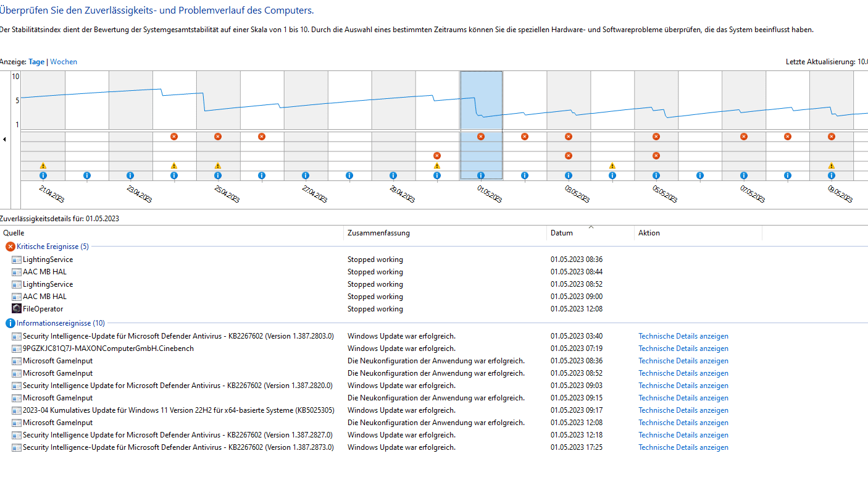Select the 9PGZKJC81Q7J-MAXONComputerGmbH.Cinebench row
Screen dimensions: 868x490
(x=434, y=348)
